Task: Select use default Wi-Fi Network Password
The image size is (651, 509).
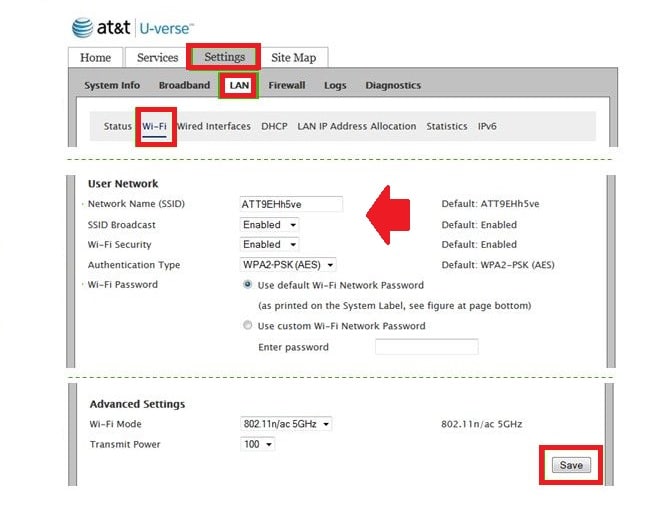Action: point(247,285)
